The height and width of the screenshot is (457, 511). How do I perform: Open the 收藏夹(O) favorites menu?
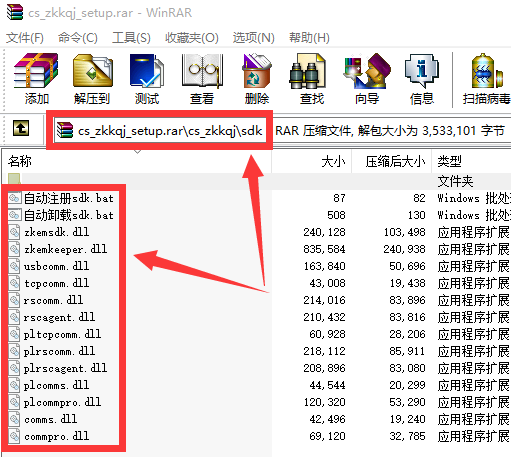pyautogui.click(x=192, y=38)
